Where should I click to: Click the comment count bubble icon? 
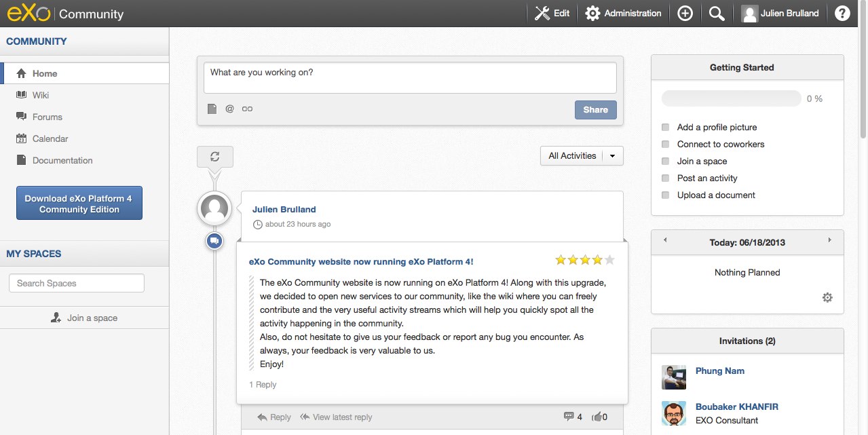(x=569, y=417)
